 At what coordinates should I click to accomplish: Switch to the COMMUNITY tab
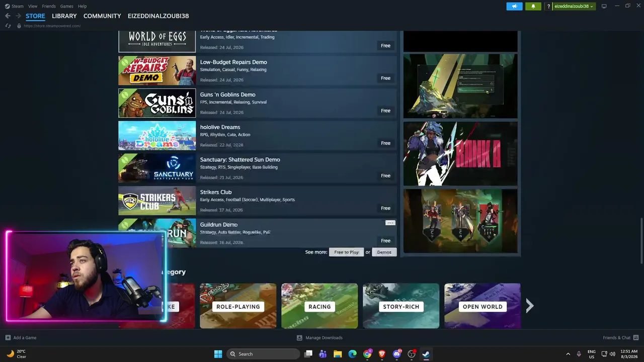102,16
